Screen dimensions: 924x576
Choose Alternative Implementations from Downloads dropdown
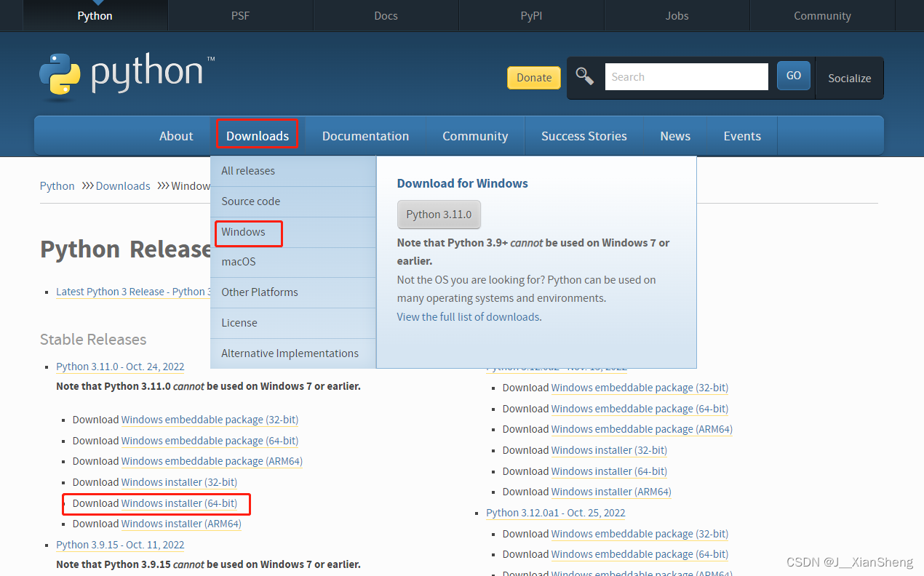click(293, 353)
